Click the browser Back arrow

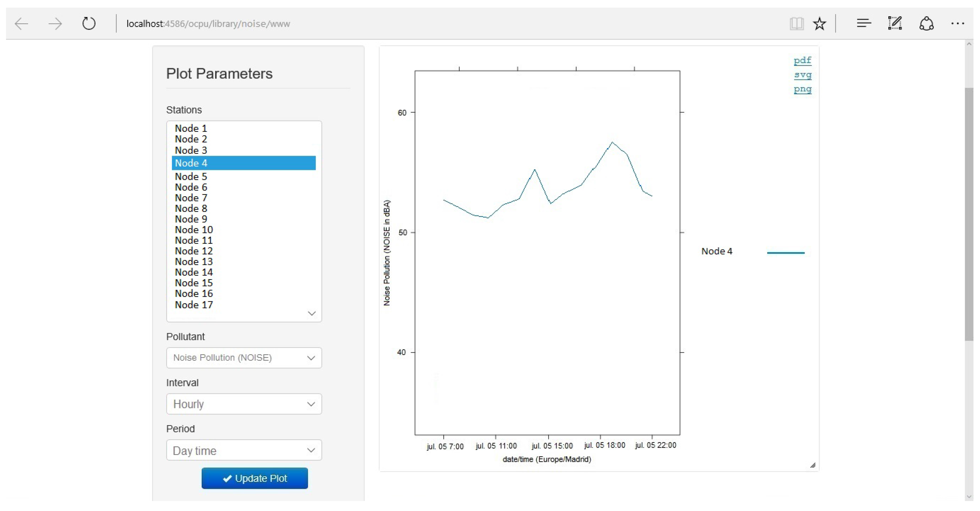(x=21, y=24)
